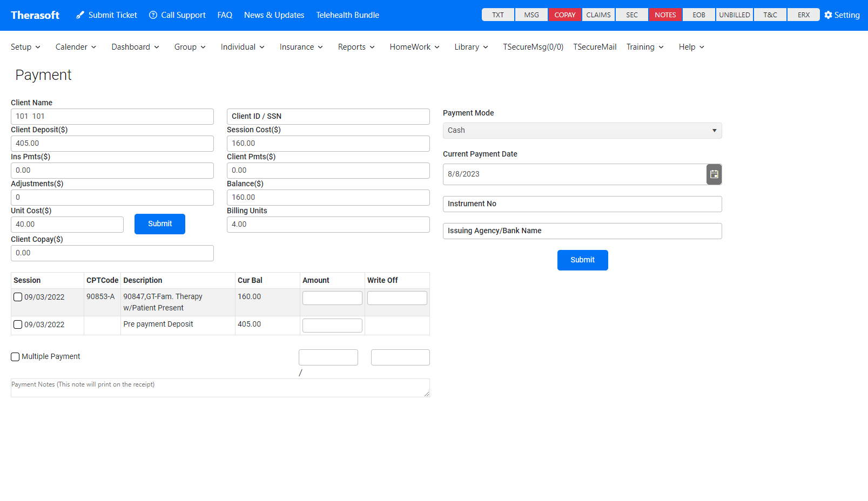
Task: Check the 90853-A session row checkbox
Action: [18, 297]
